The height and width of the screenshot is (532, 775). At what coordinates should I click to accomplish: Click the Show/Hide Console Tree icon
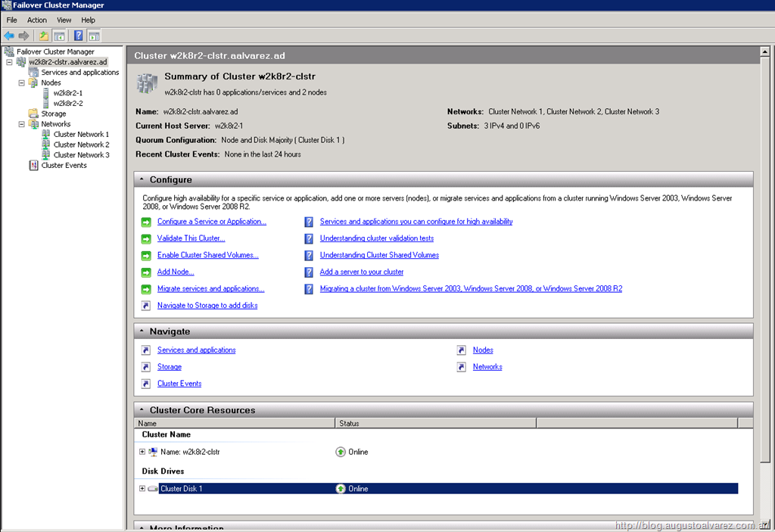click(58, 36)
